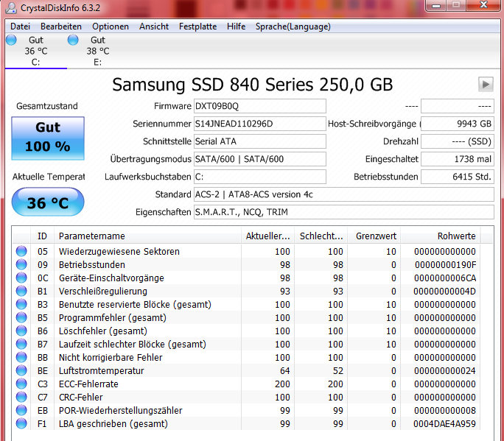The image size is (504, 441).
Task: Click status icon for LBA geschrieben row
Action: (21, 423)
